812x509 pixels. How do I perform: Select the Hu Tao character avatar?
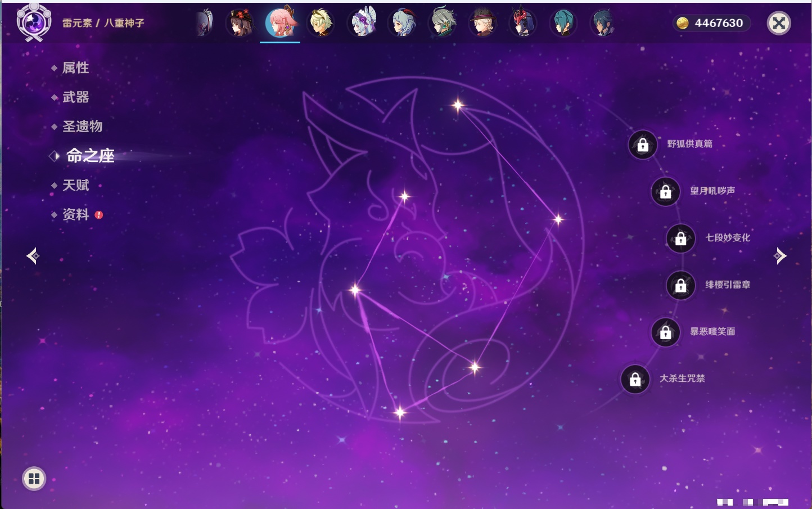(x=240, y=23)
